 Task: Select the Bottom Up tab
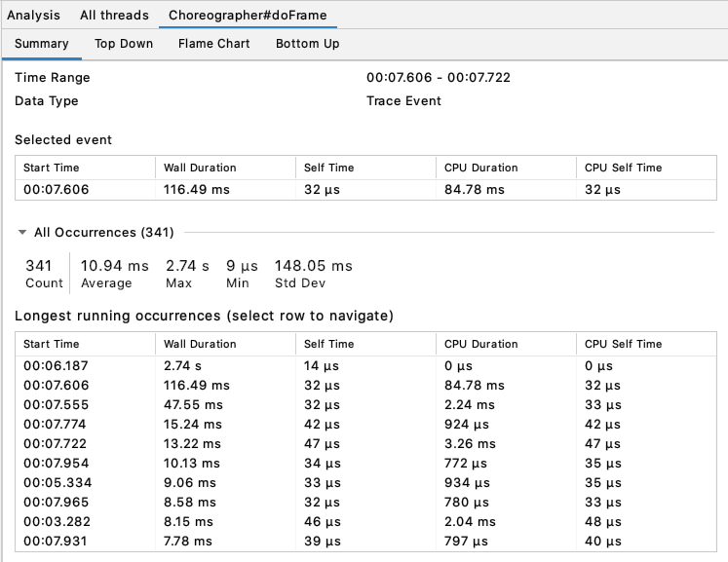pos(307,44)
